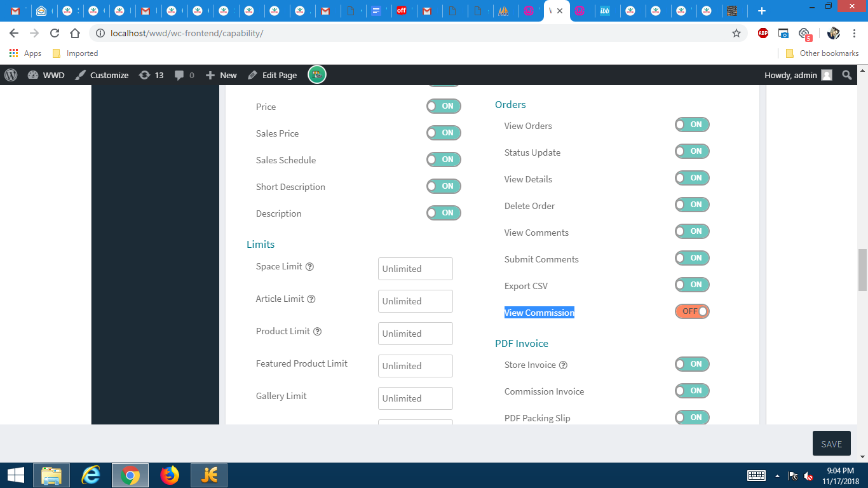This screenshot has height=488, width=868.
Task: Open the WWD site dashboard icon
Action: [x=33, y=75]
